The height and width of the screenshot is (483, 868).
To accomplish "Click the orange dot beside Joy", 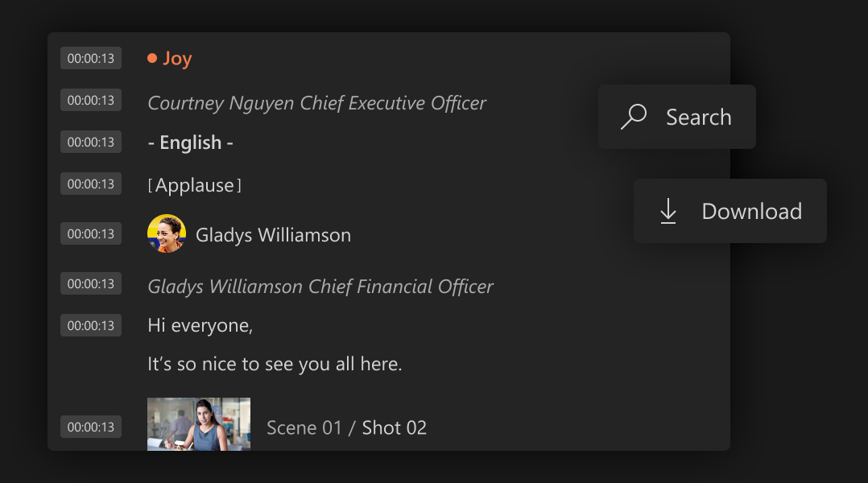I will click(x=152, y=58).
